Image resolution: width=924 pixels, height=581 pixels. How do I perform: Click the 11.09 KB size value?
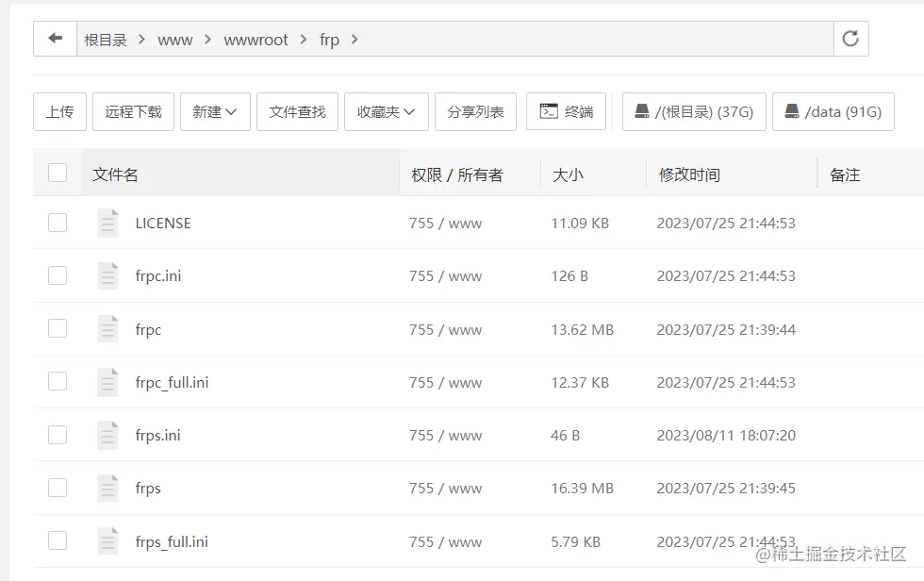[580, 224]
